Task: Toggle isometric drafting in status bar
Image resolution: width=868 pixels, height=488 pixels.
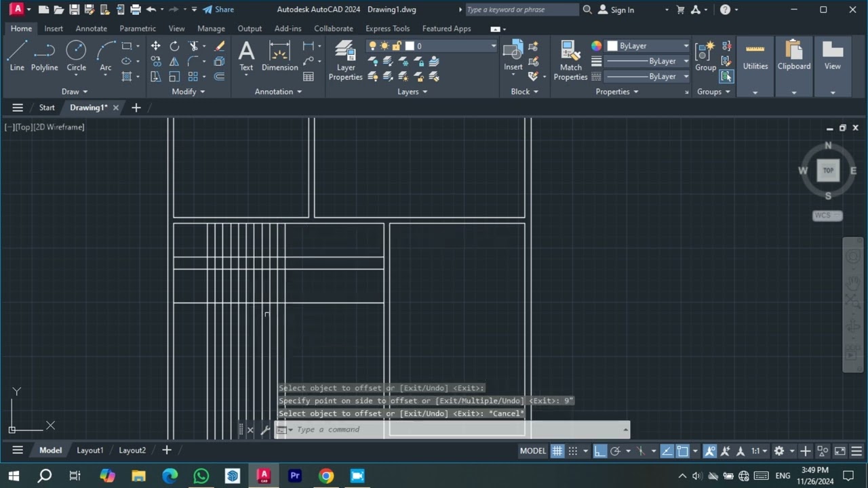Action: click(641, 451)
